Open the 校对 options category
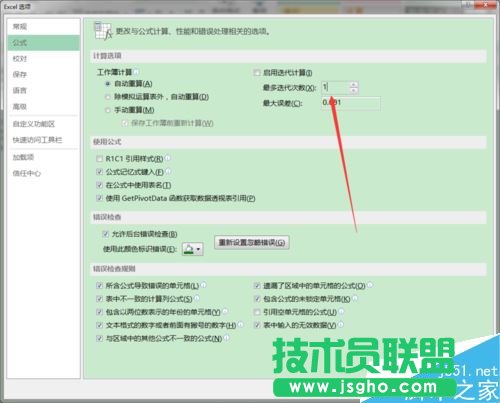 tap(43, 59)
